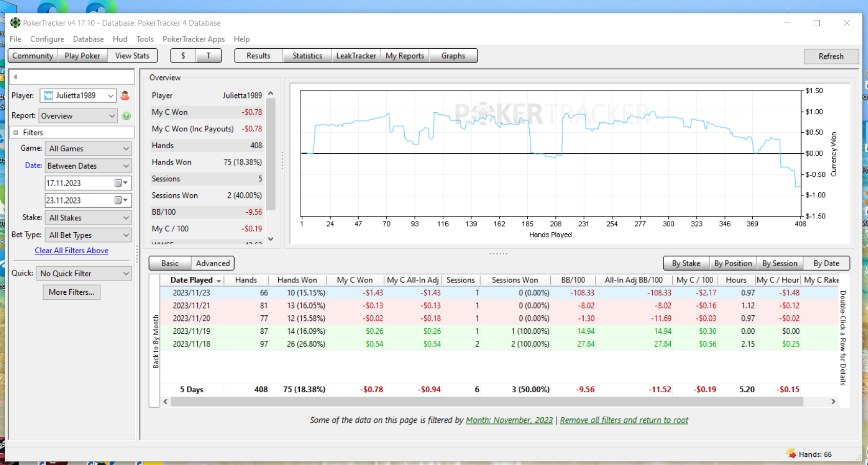Open the Configure menu

click(x=47, y=39)
